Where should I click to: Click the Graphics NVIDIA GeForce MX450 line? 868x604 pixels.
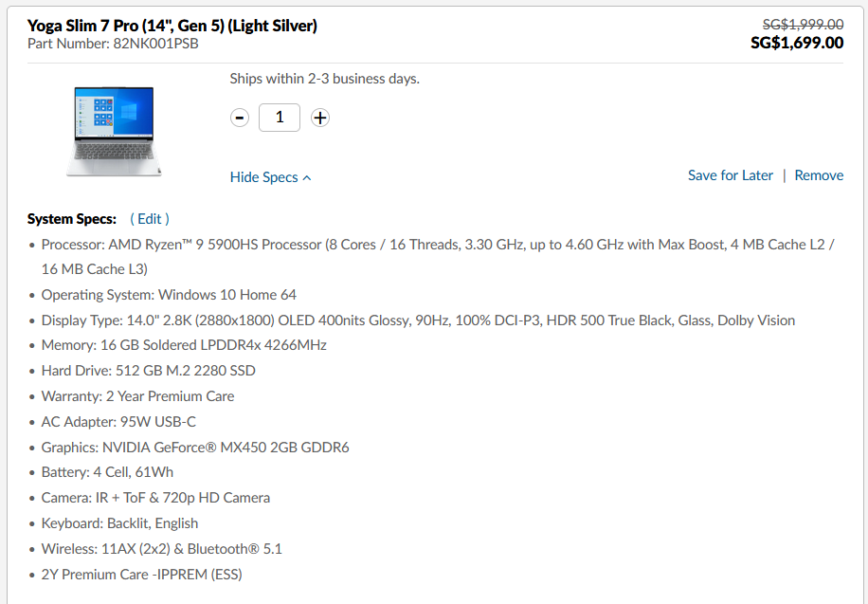(195, 448)
